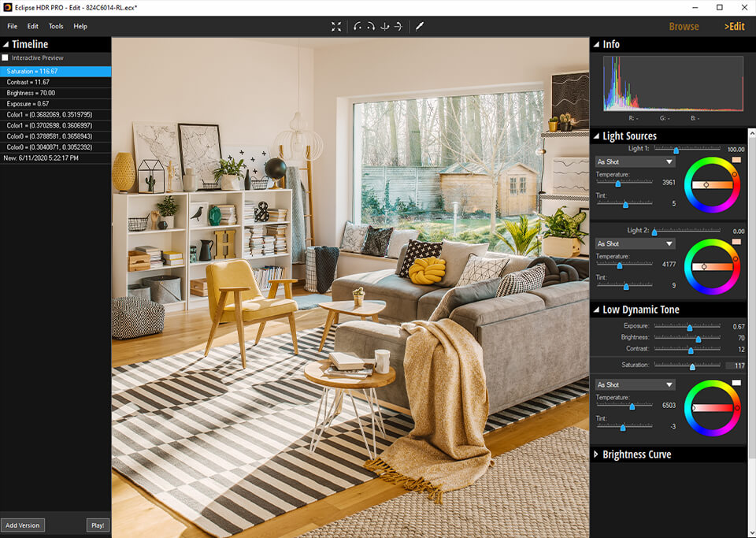
Task: Click the rotate left icon in toolbar
Action: click(358, 27)
